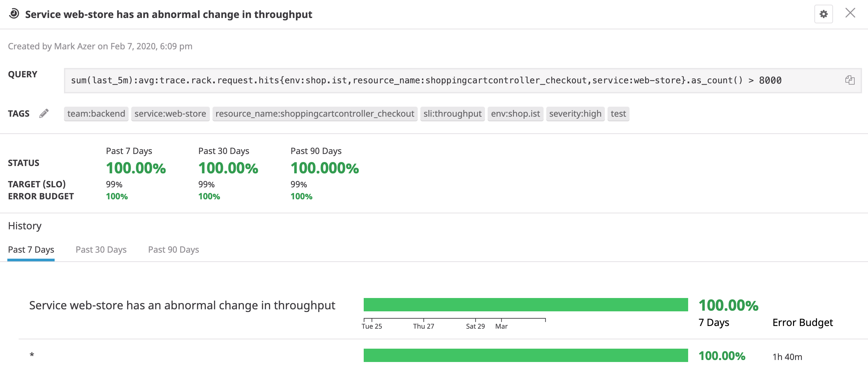Click the severity:high tag
868x384 pixels.
tap(575, 114)
